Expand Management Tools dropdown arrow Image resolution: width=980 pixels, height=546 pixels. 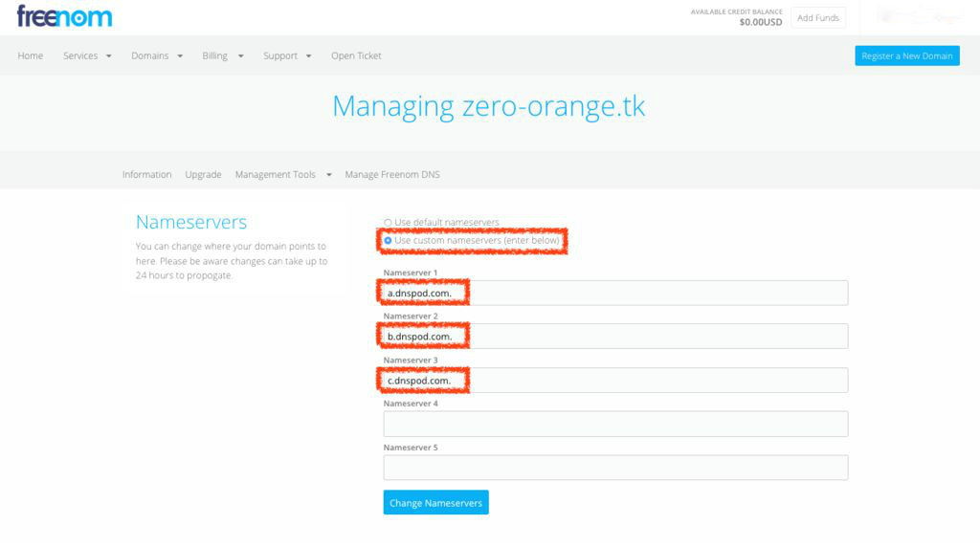pos(329,175)
